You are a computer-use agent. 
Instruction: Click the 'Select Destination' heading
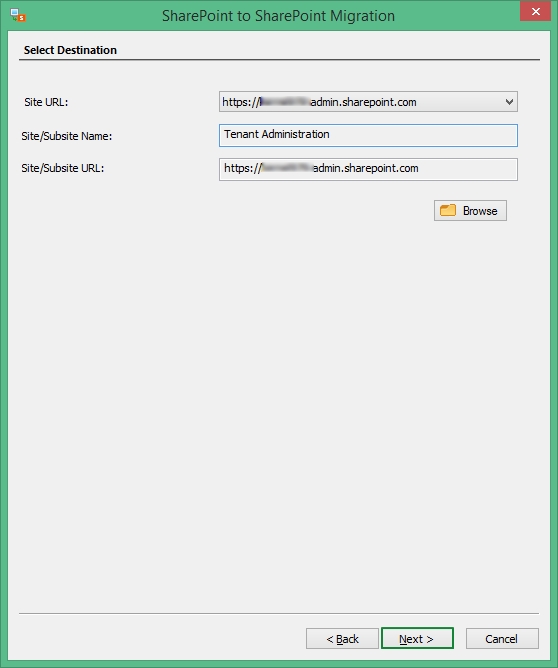click(x=70, y=50)
